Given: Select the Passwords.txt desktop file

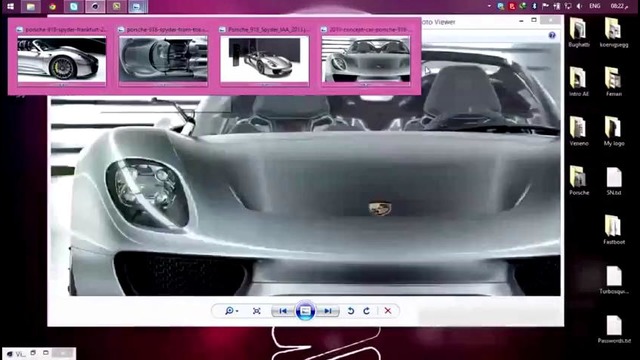Looking at the screenshot, I should pos(614,329).
